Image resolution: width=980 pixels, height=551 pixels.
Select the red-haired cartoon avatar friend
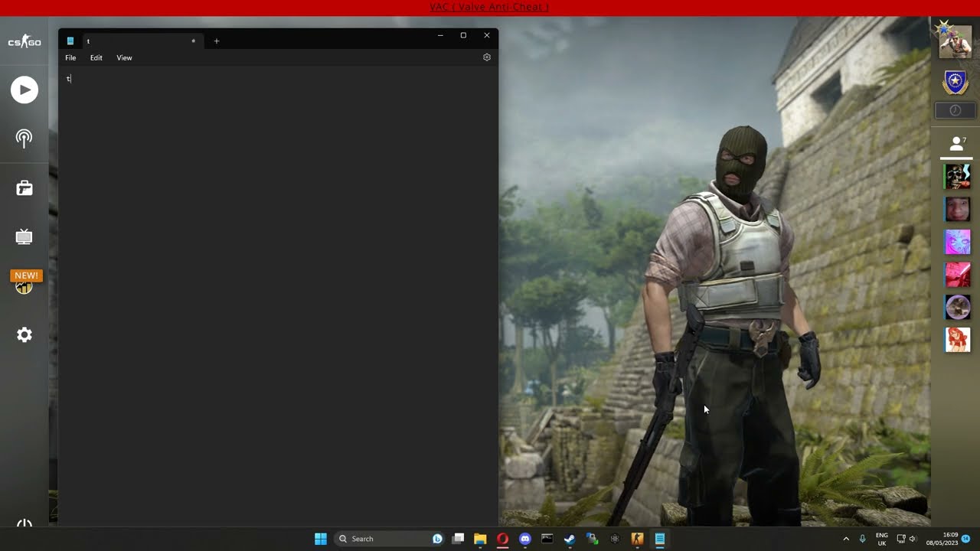pos(958,340)
